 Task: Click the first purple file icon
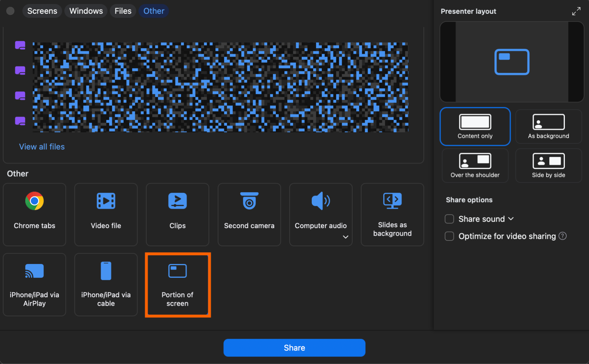pos(20,45)
